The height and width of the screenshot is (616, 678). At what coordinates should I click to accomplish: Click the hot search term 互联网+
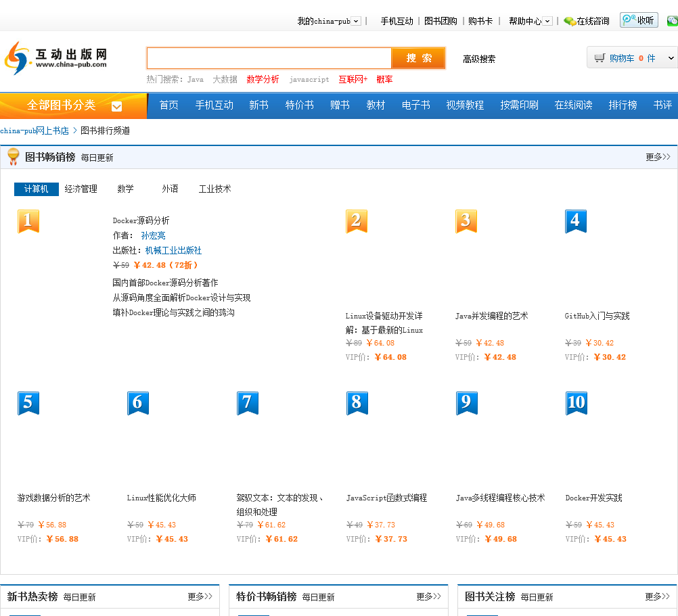point(353,80)
